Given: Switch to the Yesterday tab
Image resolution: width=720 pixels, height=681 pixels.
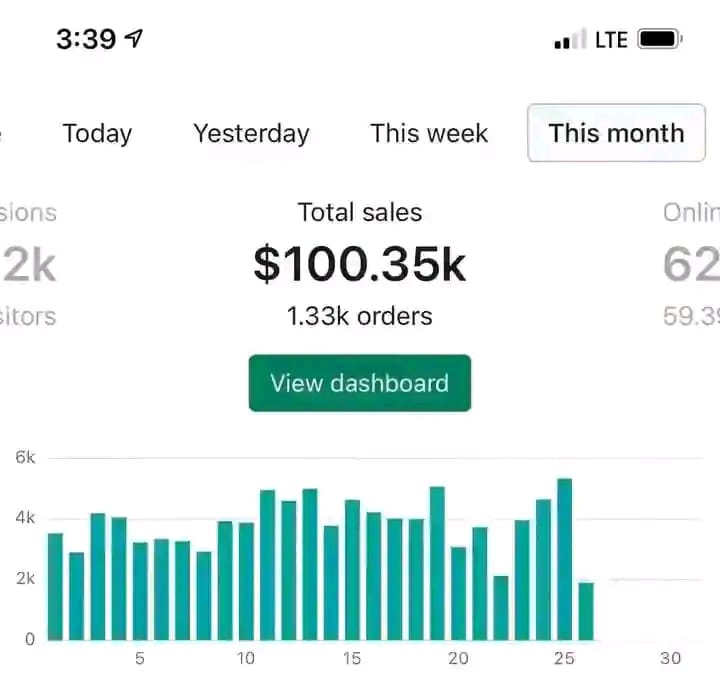Looking at the screenshot, I should pos(251,133).
